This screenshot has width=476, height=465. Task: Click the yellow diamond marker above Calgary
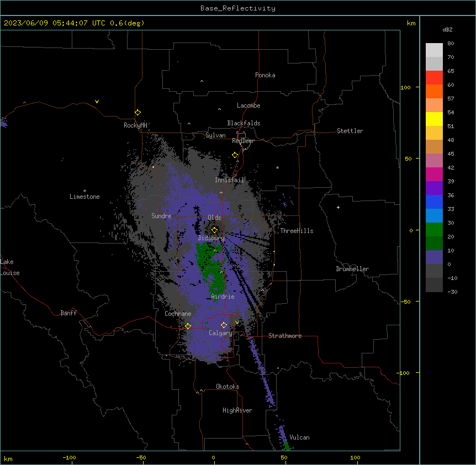coord(224,325)
